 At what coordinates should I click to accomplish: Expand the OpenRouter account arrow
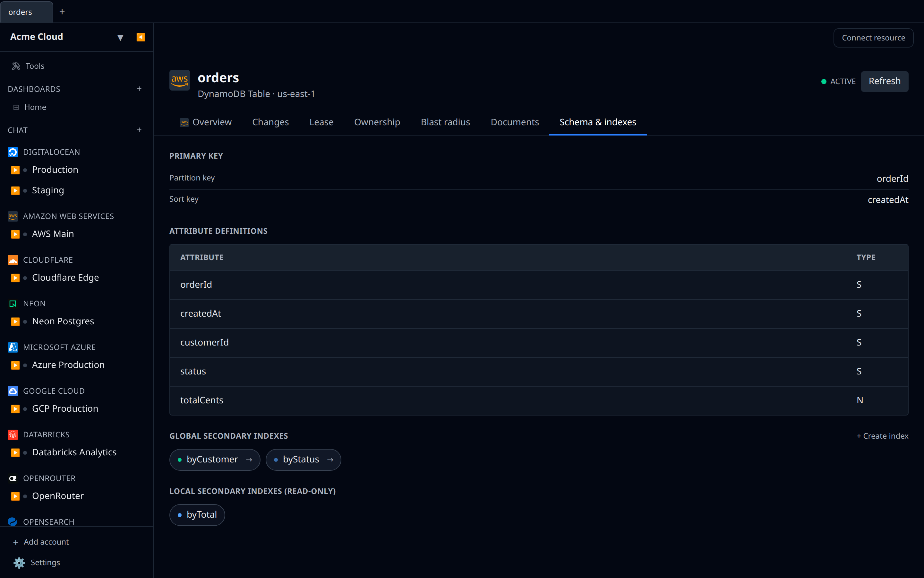point(15,496)
